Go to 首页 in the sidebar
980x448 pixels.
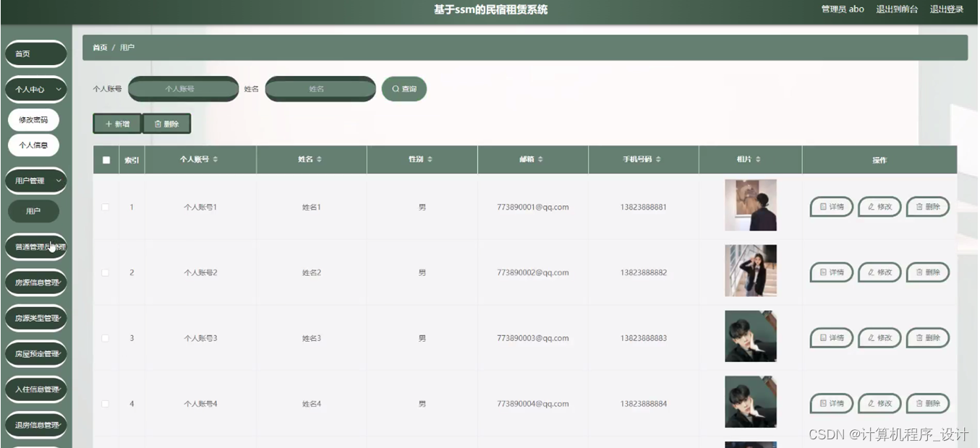point(36,53)
